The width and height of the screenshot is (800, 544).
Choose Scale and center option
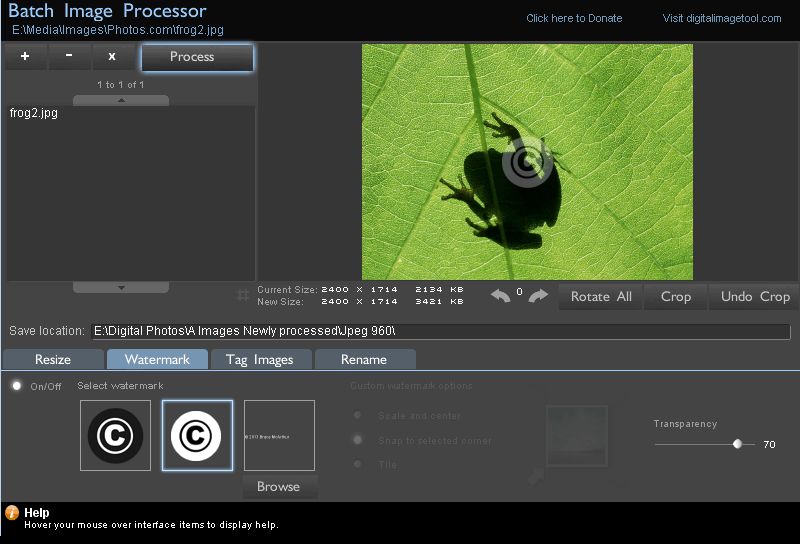point(358,415)
